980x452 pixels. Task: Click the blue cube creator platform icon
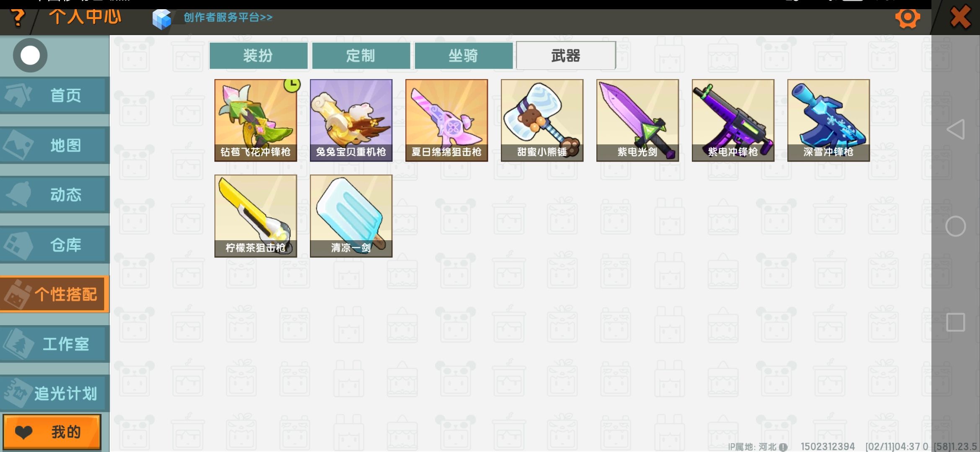162,19
